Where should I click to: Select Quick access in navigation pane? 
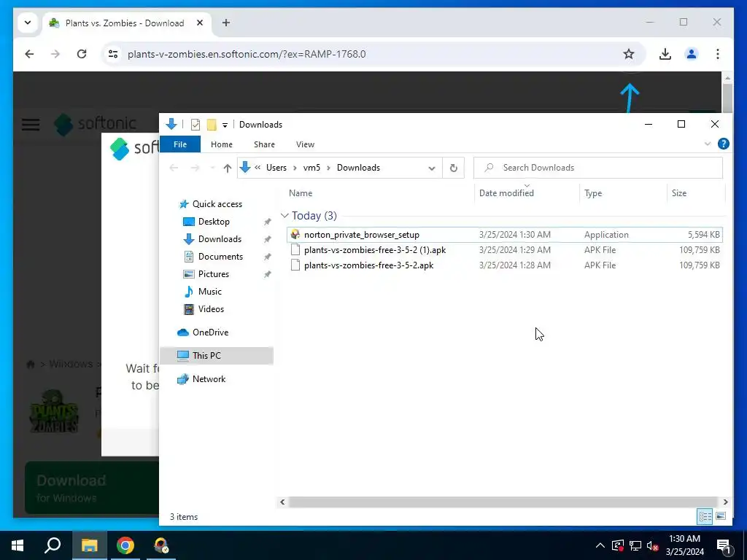[217, 204]
